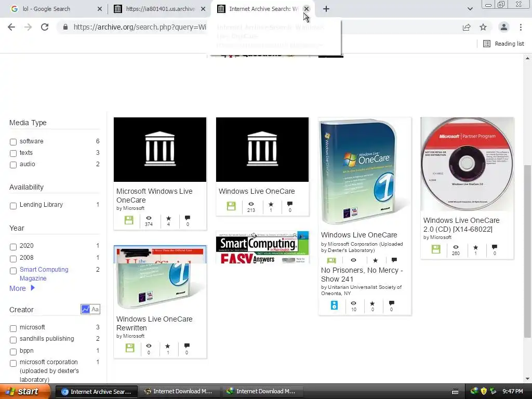Open the Microsoft Windows Live OneCare title link
532x399 pixels.
tap(154, 195)
